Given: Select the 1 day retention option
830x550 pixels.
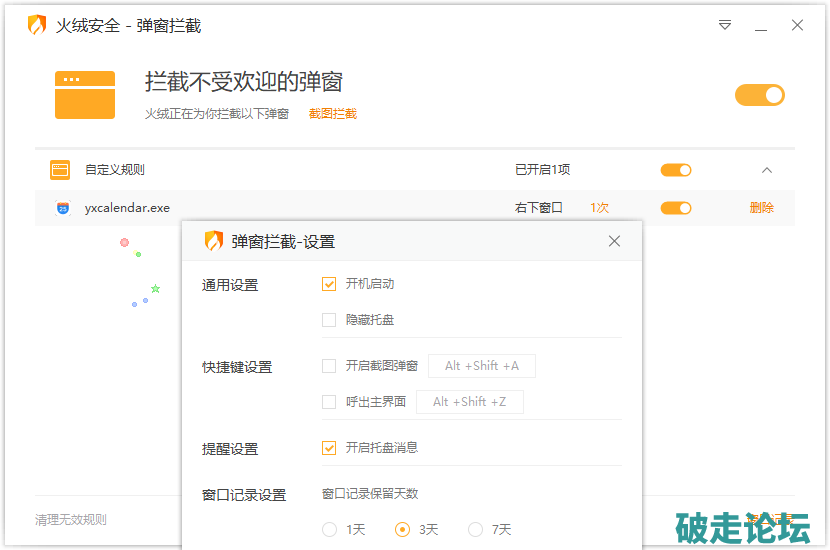Looking at the screenshot, I should click(x=329, y=530).
